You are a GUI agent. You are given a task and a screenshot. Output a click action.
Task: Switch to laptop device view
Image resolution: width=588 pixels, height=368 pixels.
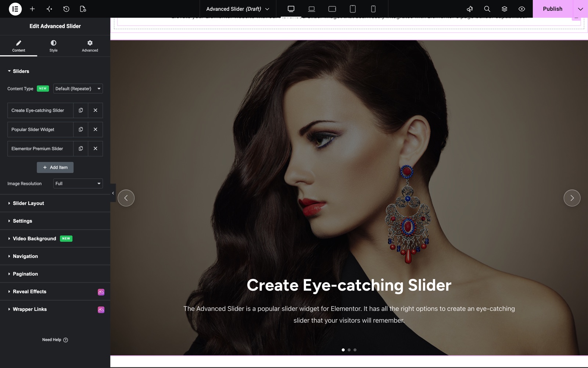click(312, 9)
